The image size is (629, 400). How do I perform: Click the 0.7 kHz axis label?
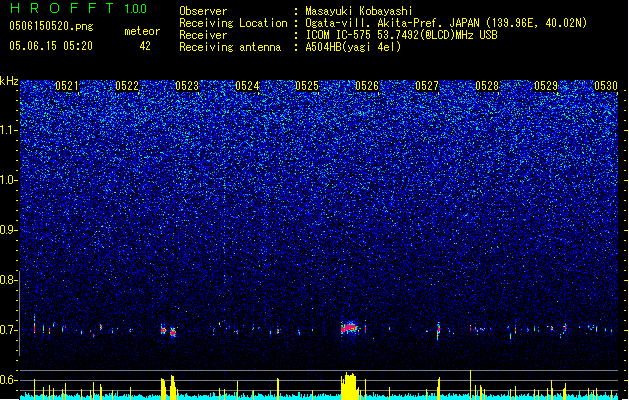point(9,330)
